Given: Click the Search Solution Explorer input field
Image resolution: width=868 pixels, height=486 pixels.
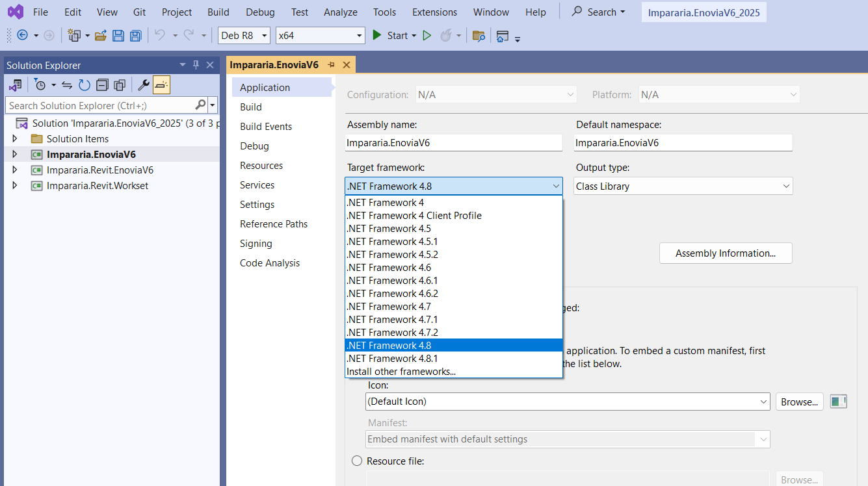Looking at the screenshot, I should pos(98,105).
